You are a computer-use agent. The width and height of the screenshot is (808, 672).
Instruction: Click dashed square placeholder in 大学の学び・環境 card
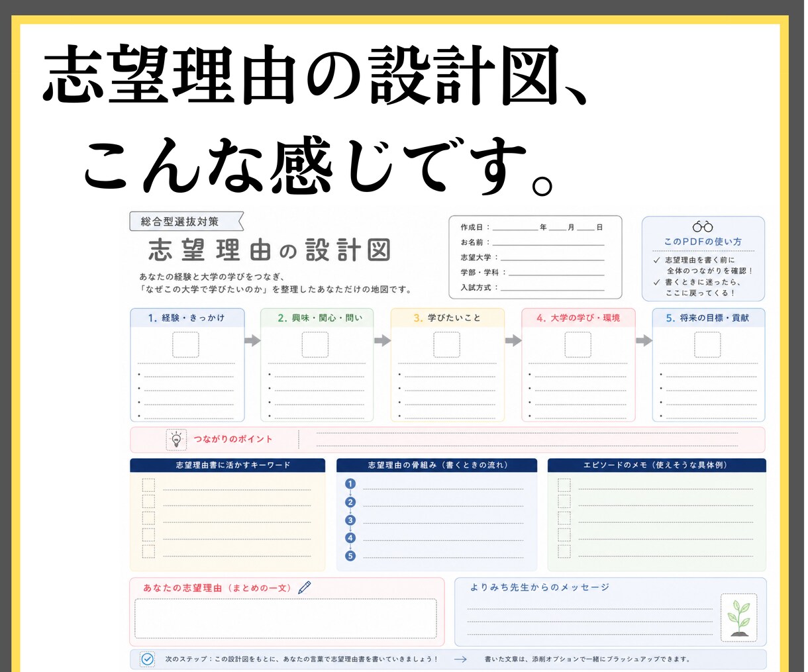tap(578, 345)
